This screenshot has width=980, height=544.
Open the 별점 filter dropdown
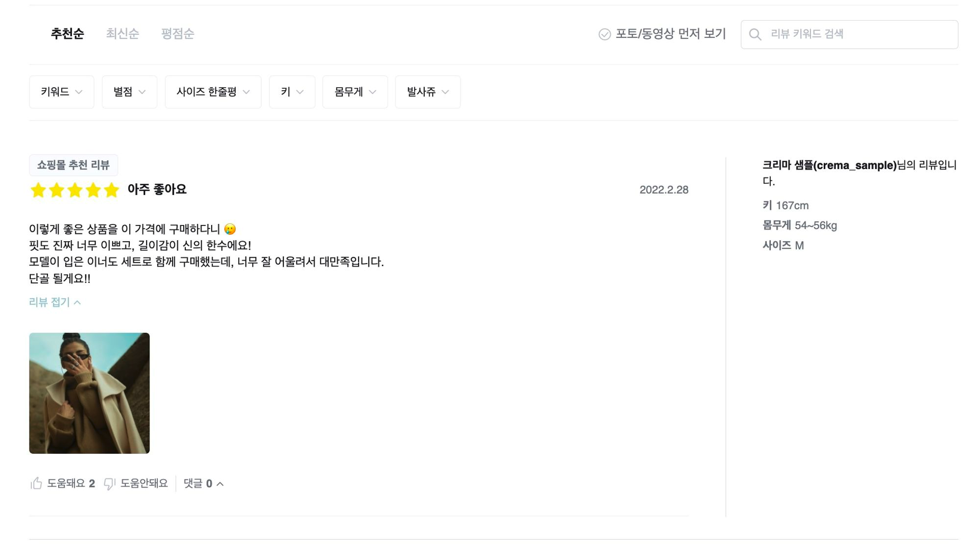[x=129, y=92]
